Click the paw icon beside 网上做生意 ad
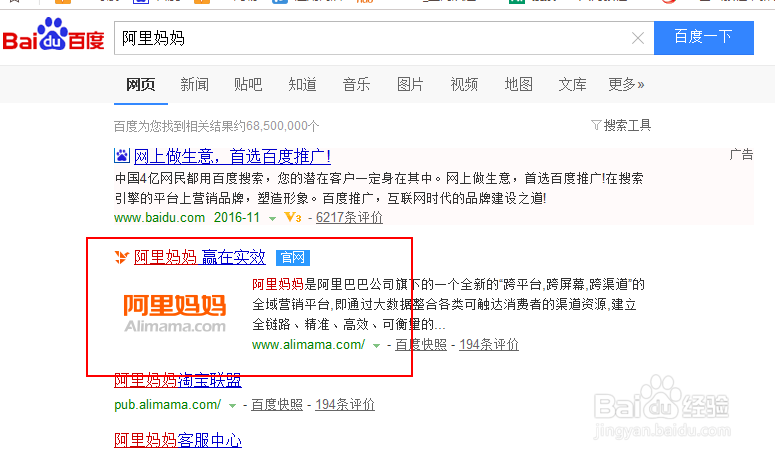Viewport: 775px width, 458px height. 122,156
